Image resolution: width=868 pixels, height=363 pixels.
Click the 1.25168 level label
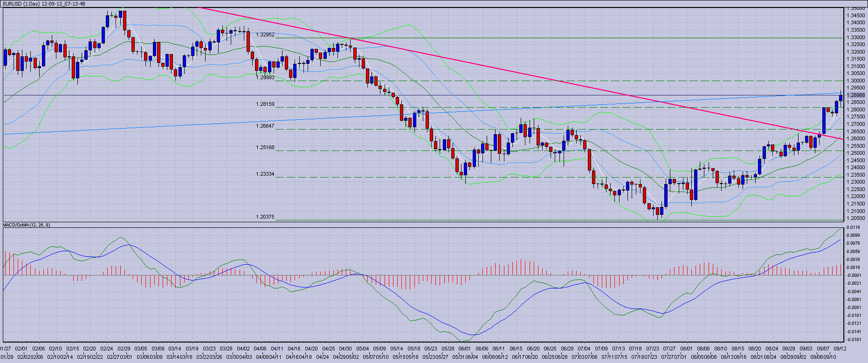coord(265,148)
